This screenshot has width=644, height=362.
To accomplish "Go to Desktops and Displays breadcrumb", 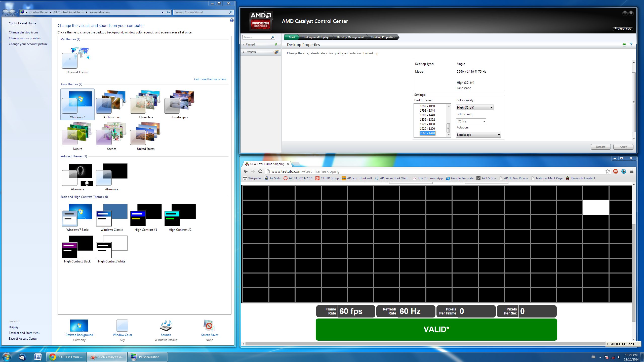I will (x=315, y=37).
